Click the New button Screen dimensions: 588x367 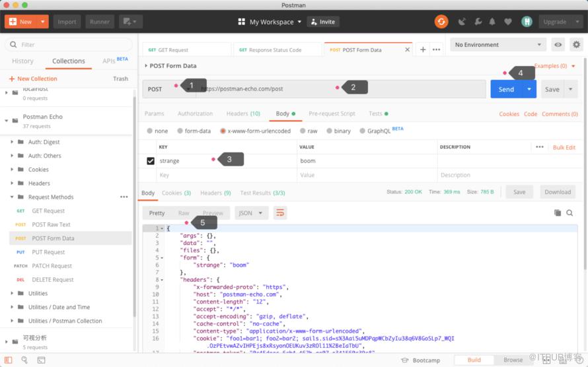coord(20,22)
